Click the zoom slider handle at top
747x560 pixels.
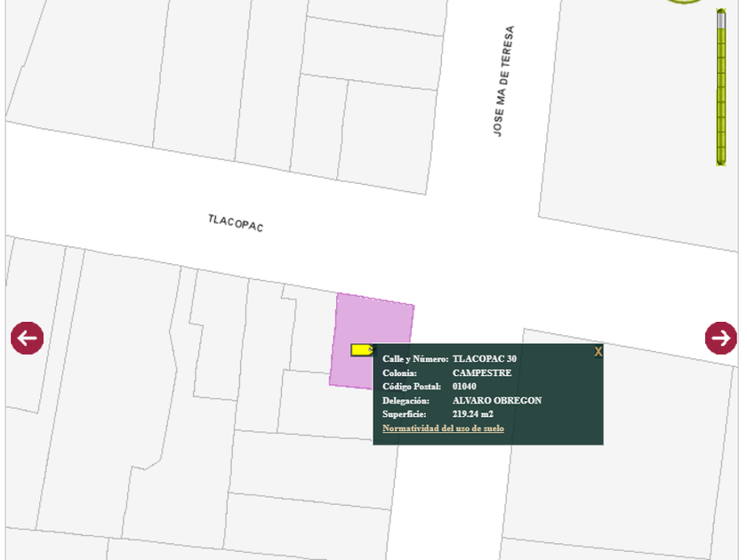(721, 19)
